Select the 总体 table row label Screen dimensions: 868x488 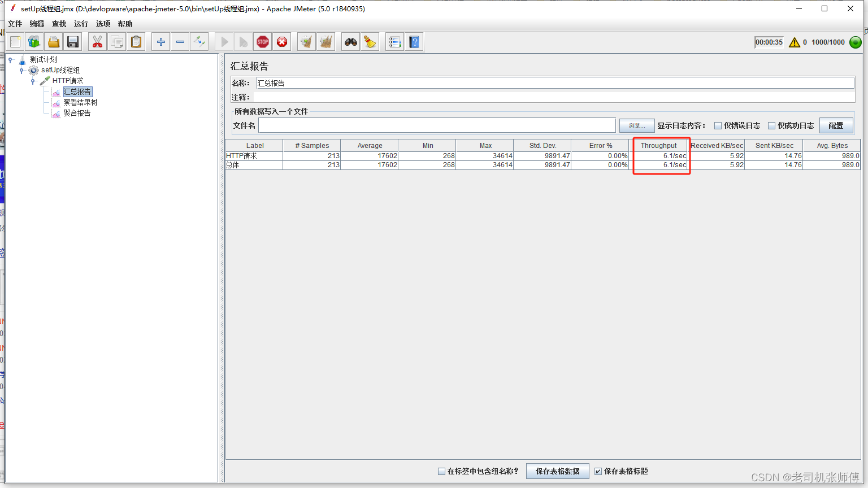(233, 165)
